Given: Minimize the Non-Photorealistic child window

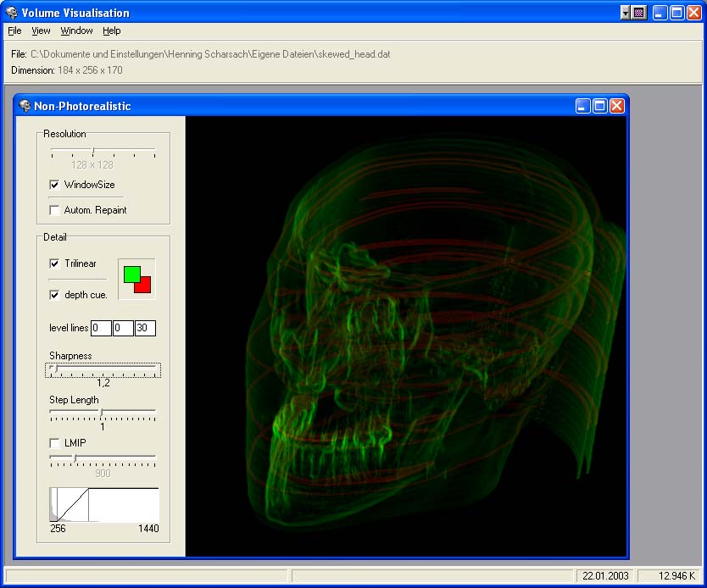Looking at the screenshot, I should pos(583,106).
